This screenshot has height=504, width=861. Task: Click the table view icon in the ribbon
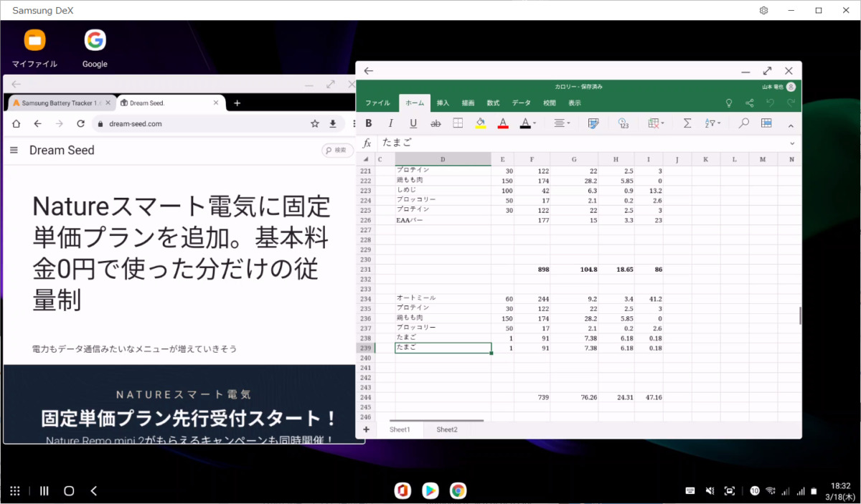click(x=766, y=123)
